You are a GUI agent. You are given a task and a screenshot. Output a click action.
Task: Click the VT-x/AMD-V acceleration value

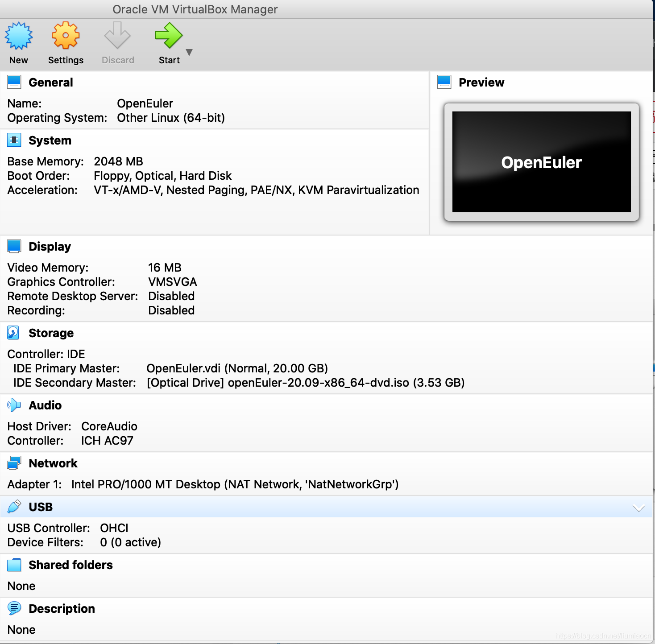tap(257, 190)
